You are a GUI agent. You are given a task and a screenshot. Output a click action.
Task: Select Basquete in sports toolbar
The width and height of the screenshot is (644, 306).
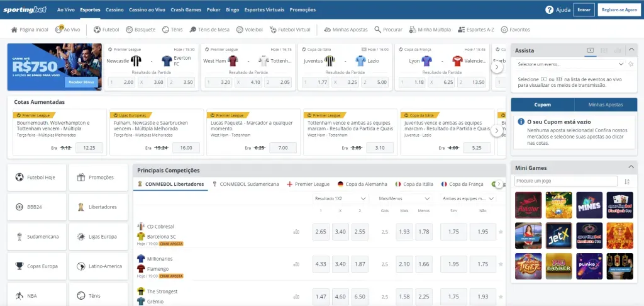(140, 30)
